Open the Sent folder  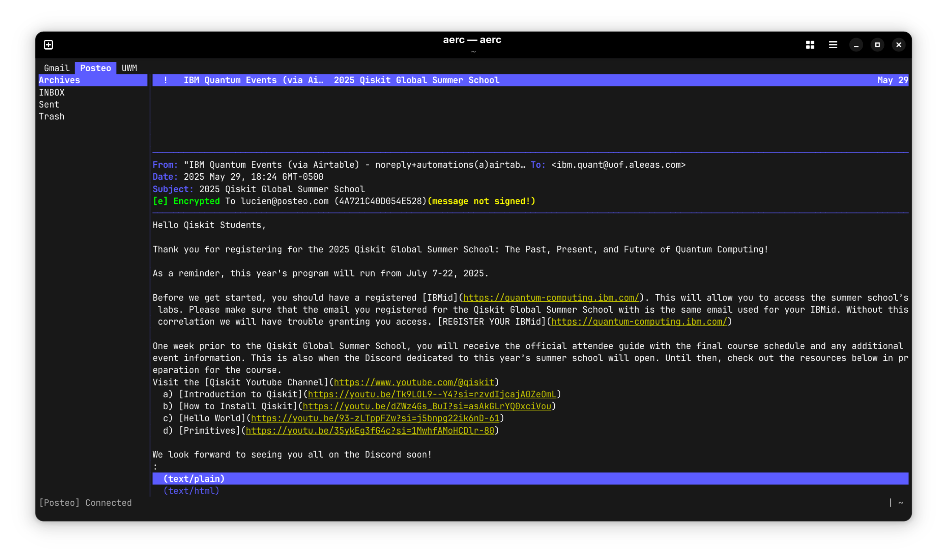coord(49,105)
